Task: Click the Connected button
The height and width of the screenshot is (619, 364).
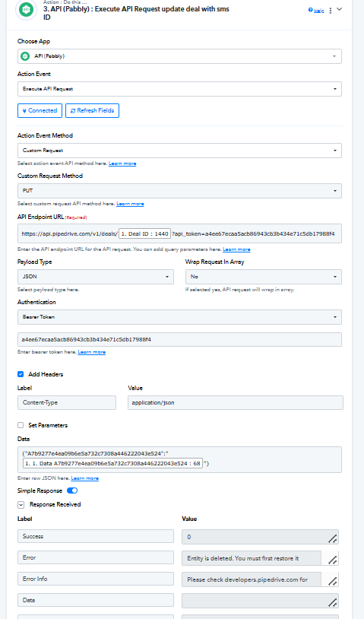Action: pos(40,110)
